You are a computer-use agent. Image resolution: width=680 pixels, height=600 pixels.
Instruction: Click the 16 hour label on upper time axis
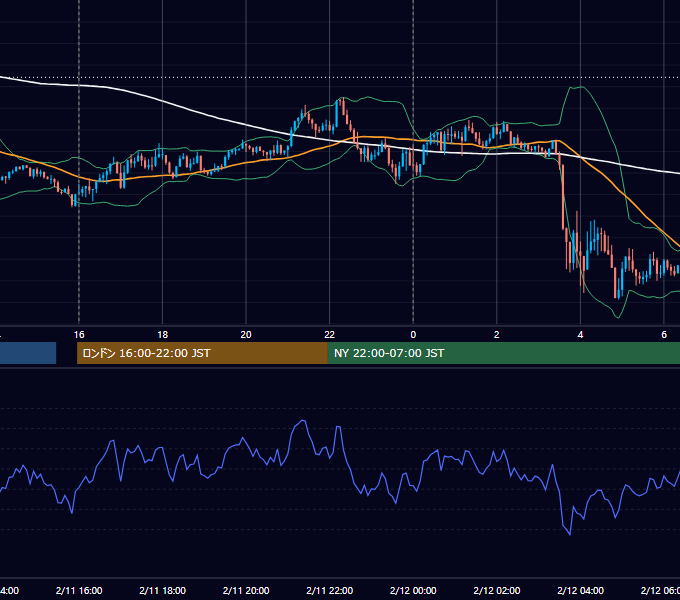click(x=79, y=335)
